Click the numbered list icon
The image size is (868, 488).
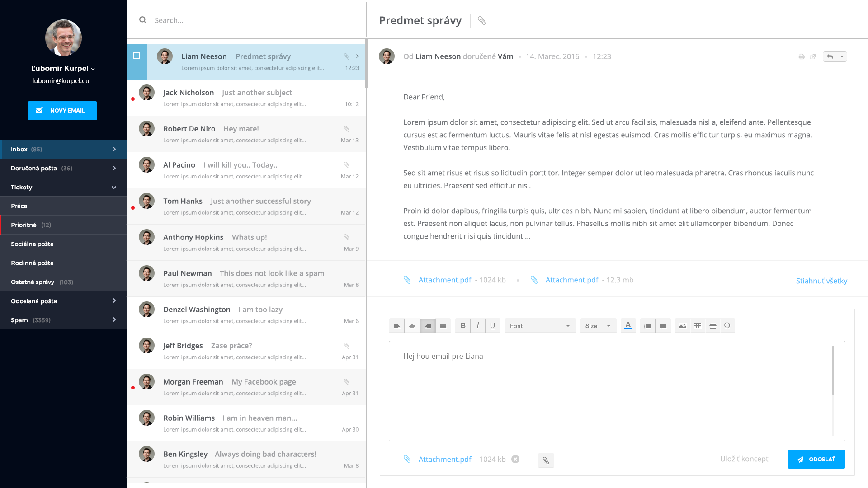(x=647, y=325)
